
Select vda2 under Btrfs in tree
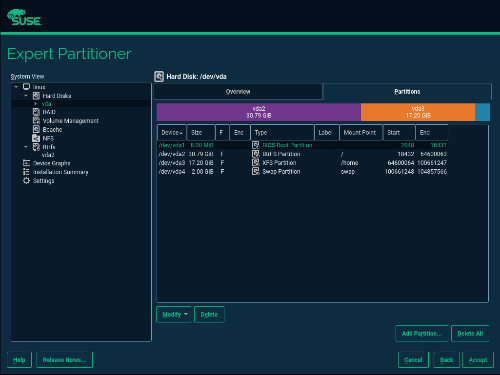click(48, 155)
